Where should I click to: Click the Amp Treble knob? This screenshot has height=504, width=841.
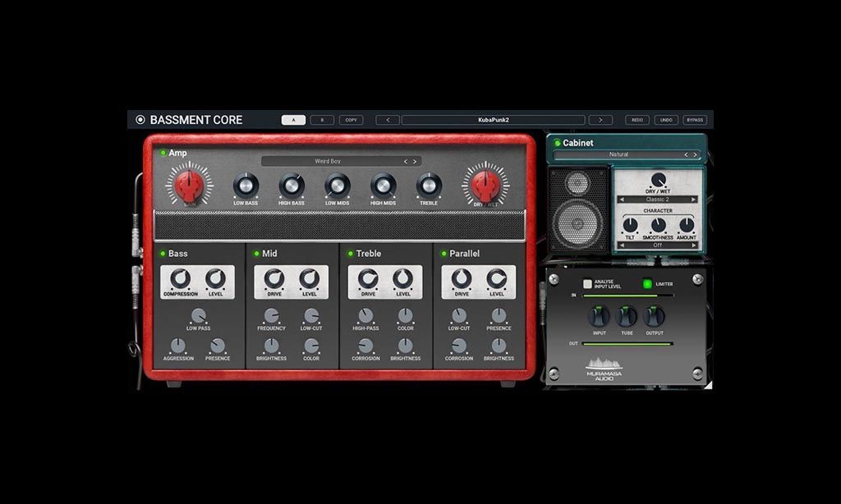pos(429,186)
